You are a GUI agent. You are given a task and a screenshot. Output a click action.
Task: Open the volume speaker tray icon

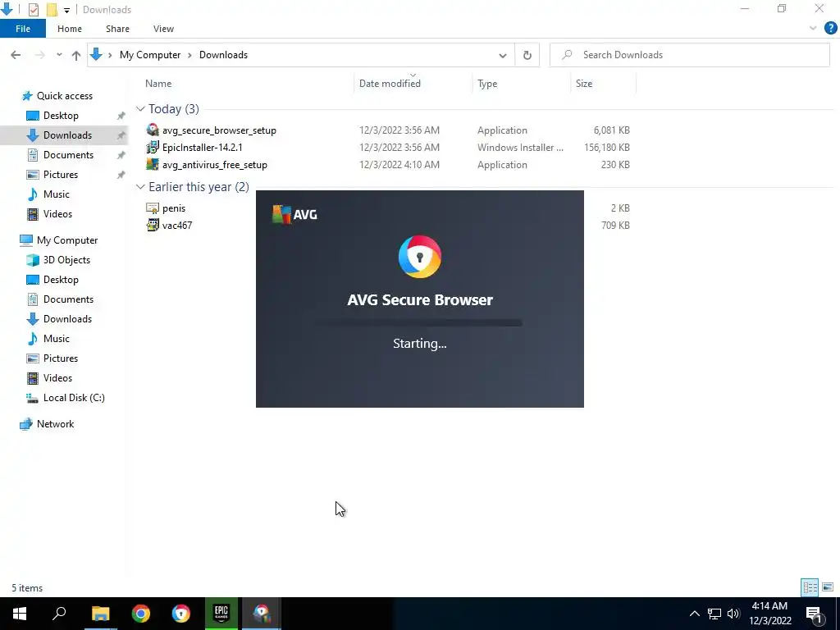pyautogui.click(x=733, y=614)
